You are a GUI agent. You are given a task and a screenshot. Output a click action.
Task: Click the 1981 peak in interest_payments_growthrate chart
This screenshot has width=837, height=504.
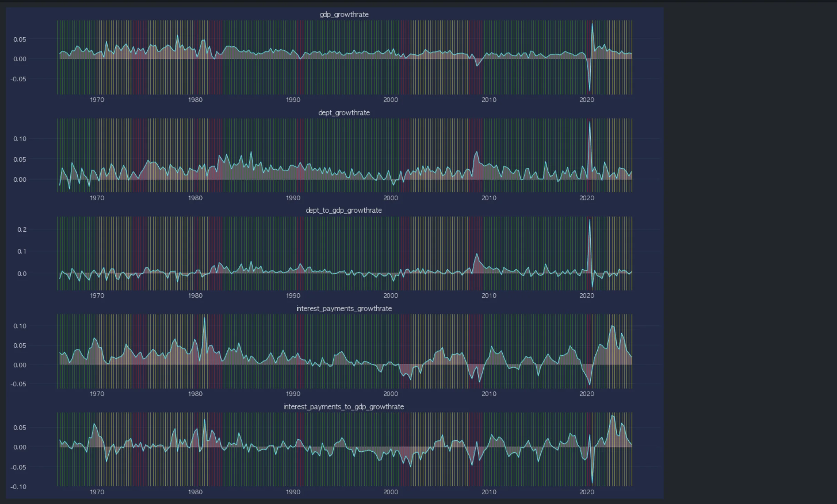pyautogui.click(x=205, y=318)
